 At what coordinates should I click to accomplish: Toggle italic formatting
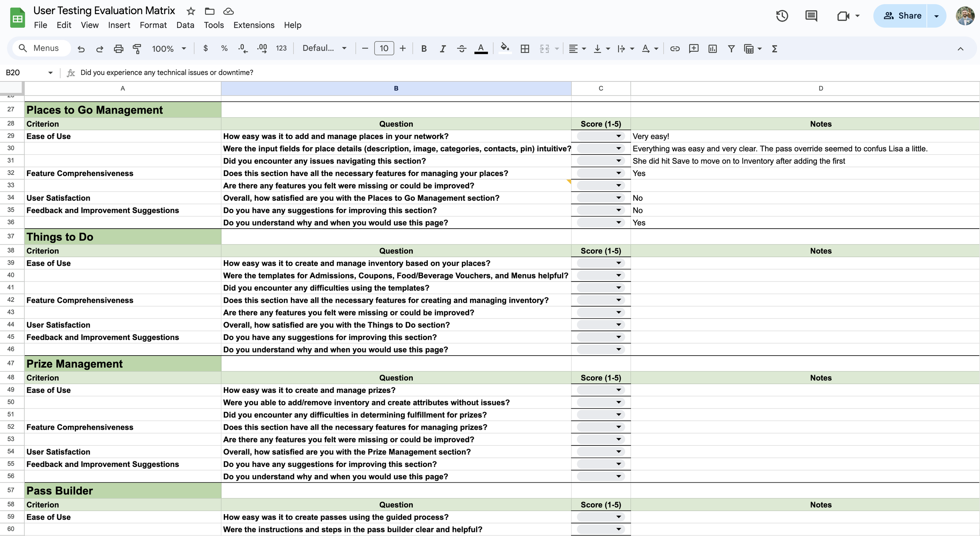(x=443, y=49)
